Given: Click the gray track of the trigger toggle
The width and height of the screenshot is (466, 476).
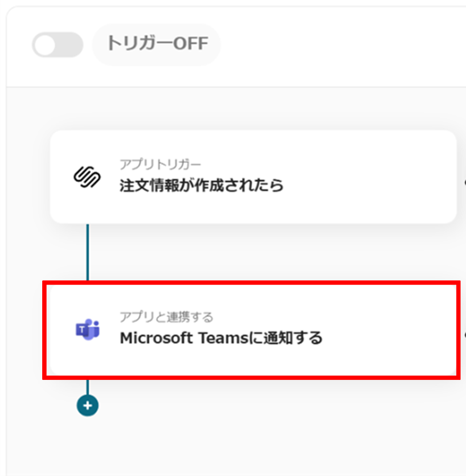Looking at the screenshot, I should click(x=71, y=45).
